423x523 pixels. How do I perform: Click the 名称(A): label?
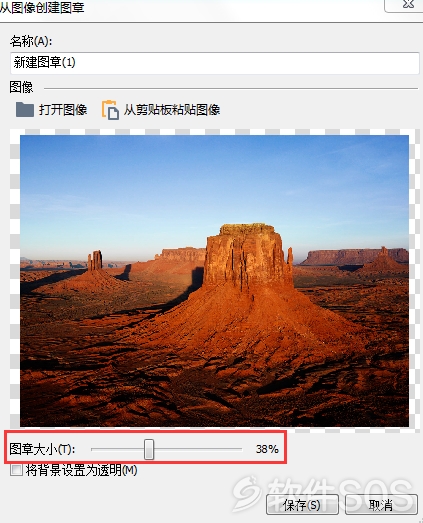31,41
